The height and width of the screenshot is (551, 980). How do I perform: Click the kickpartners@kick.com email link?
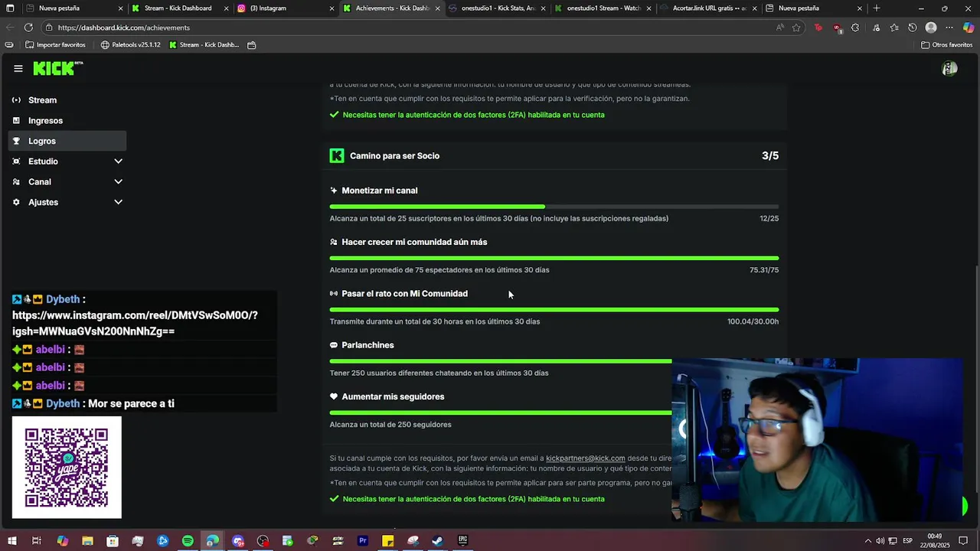click(586, 458)
